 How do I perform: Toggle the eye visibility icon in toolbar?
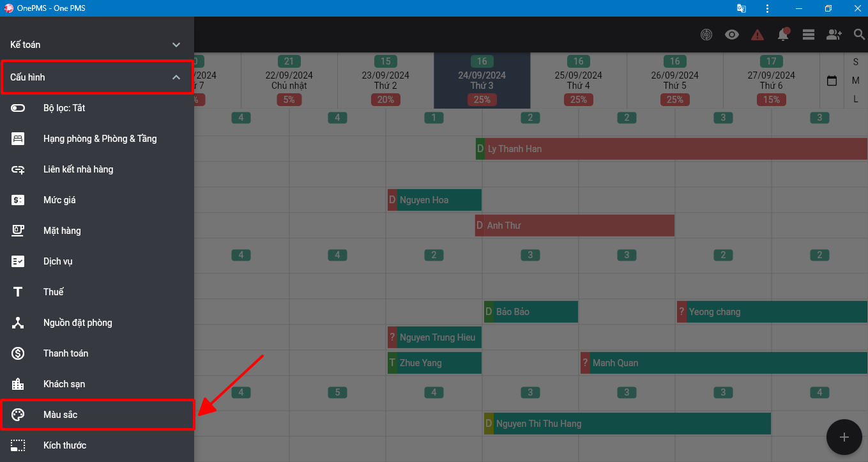coord(732,35)
